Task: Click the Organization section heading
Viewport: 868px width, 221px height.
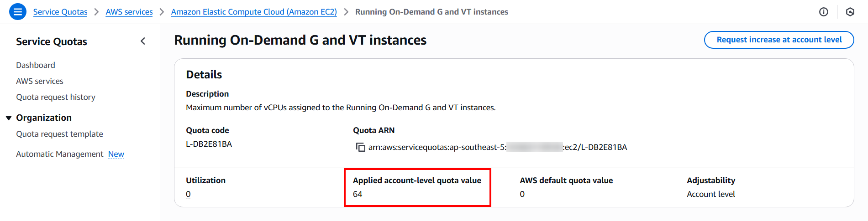Action: (x=44, y=118)
